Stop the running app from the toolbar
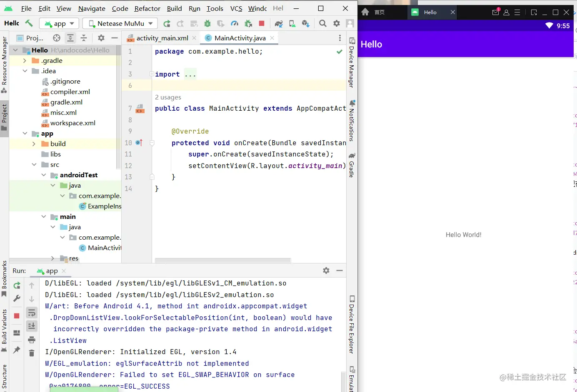Screen dimensions: 577x392 tap(262, 24)
